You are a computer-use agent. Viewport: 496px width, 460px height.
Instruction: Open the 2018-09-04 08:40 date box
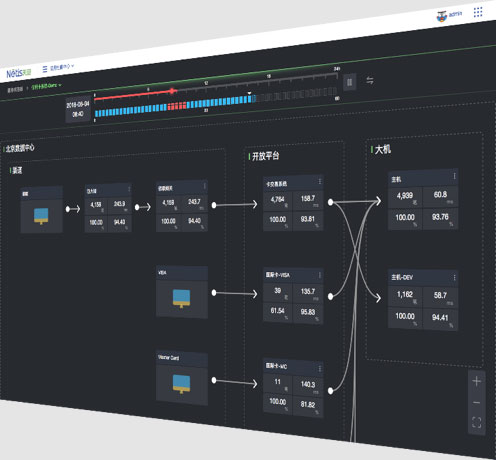coord(78,109)
